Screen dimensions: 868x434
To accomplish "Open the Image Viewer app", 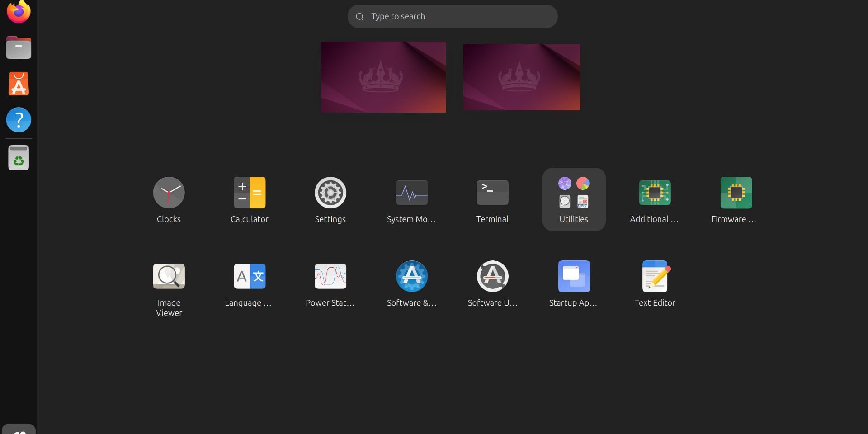I will [x=169, y=277].
